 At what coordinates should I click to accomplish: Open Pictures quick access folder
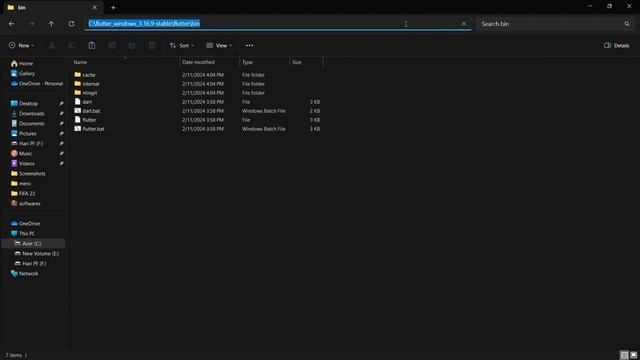tap(27, 133)
